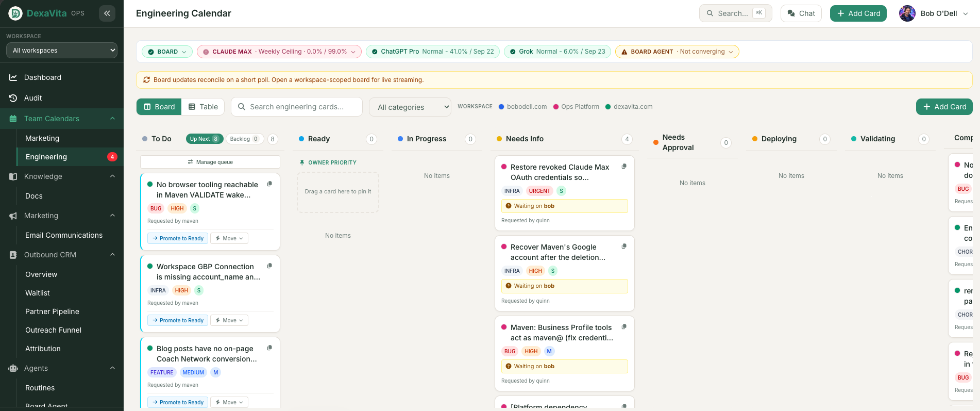Click the Marketing megaphone icon in sidebar

(13, 216)
